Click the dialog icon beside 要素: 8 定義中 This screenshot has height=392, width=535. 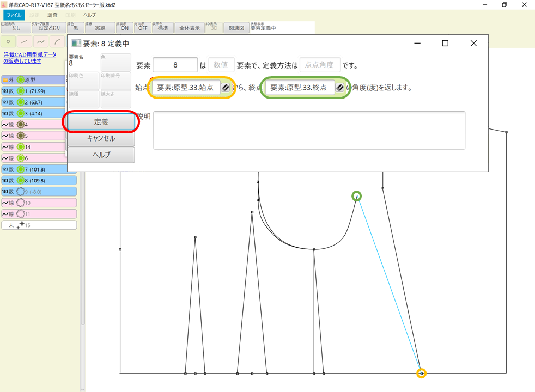click(x=76, y=44)
